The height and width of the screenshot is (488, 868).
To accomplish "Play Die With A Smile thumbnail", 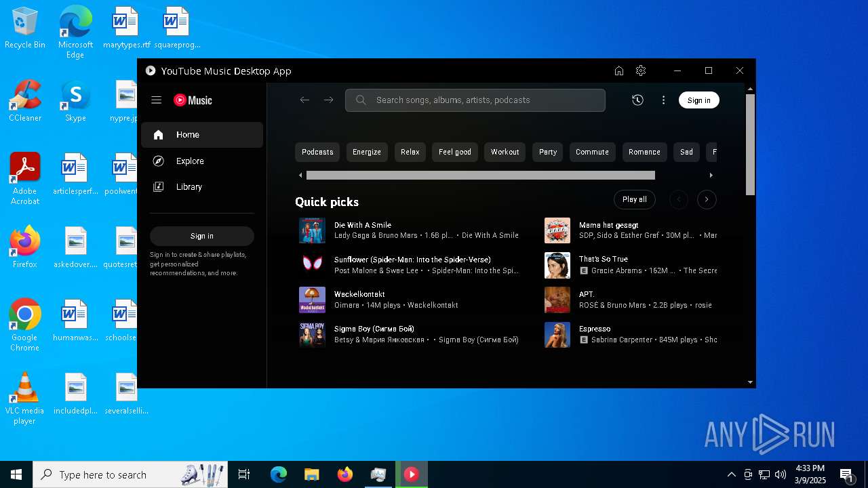I will [312, 230].
